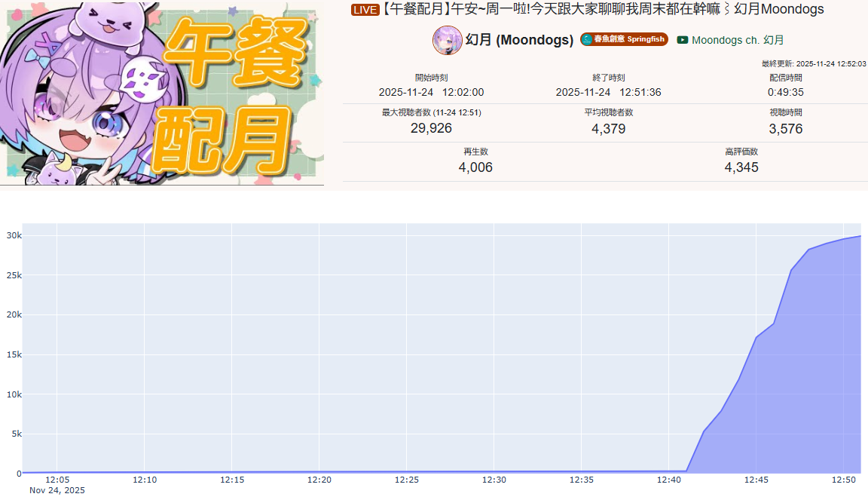Select the 春魚創意 Springfish group tag
This screenshot has width=868, height=500.
624,39
